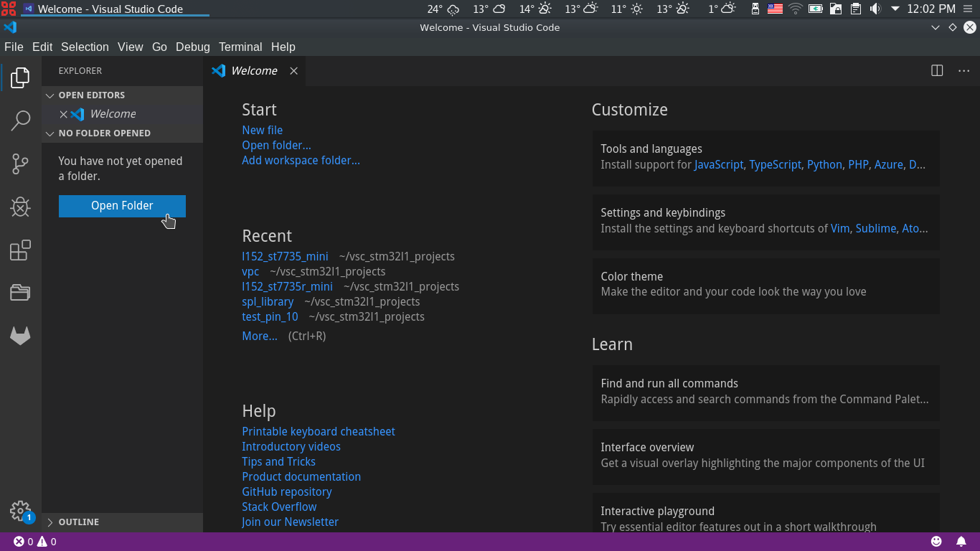
Task: Click the feedback smiley icon
Action: 936,542
